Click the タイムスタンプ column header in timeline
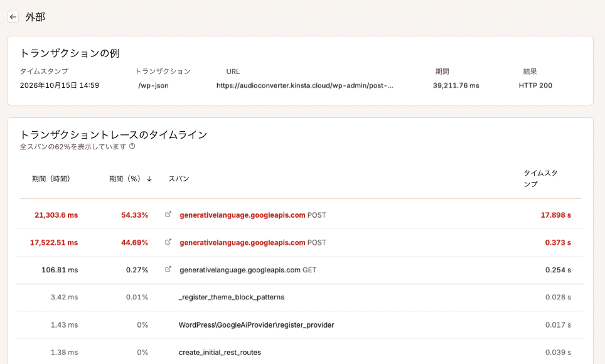The width and height of the screenshot is (605, 364). (x=540, y=178)
